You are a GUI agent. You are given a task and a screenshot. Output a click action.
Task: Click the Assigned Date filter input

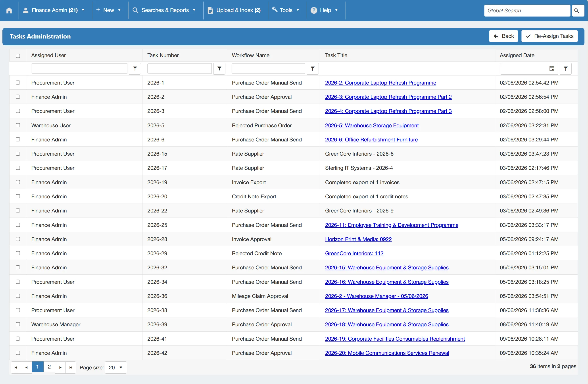point(523,68)
